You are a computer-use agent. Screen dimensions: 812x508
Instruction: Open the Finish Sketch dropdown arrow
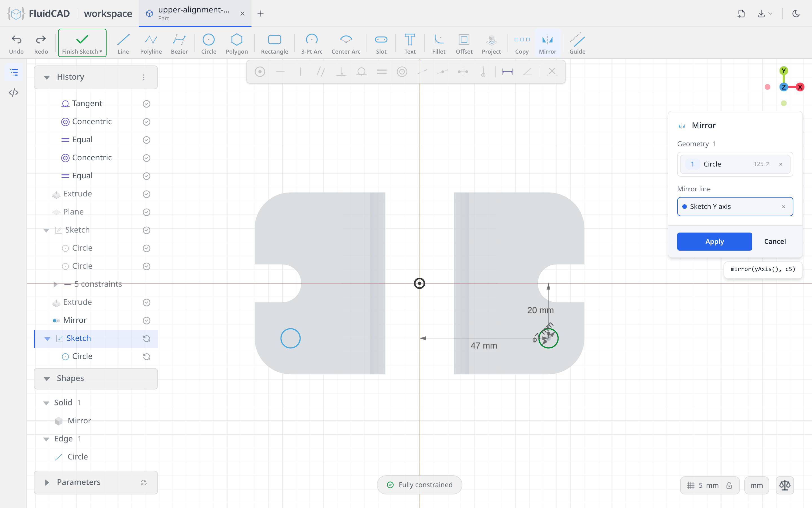[101, 52]
